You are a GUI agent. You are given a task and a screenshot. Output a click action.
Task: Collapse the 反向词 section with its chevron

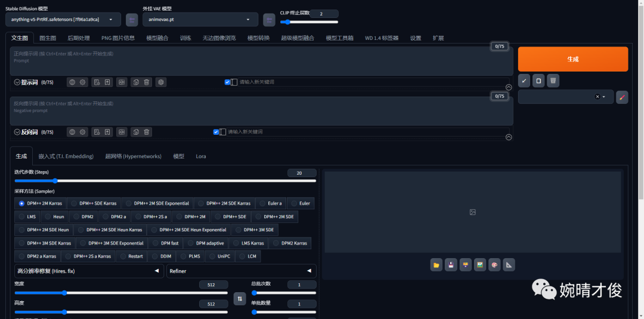(17, 132)
